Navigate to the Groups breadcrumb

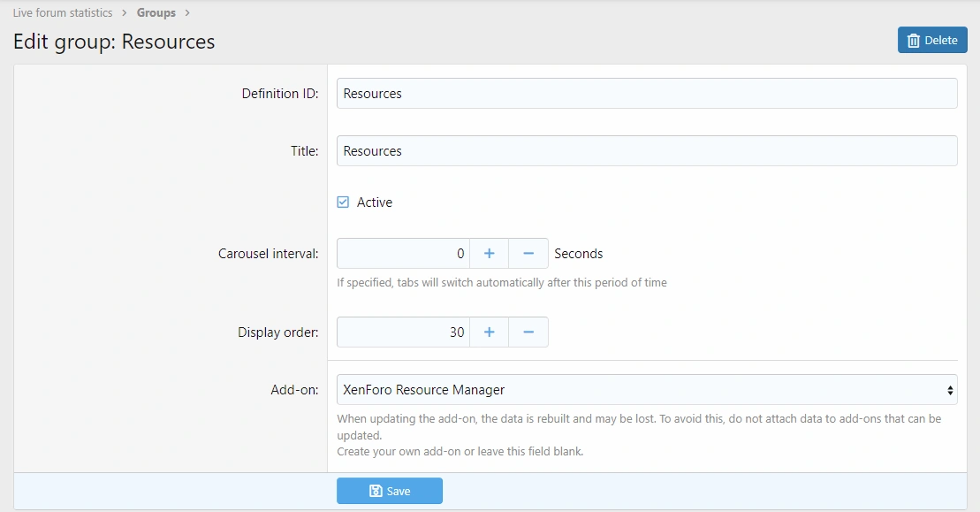point(156,13)
